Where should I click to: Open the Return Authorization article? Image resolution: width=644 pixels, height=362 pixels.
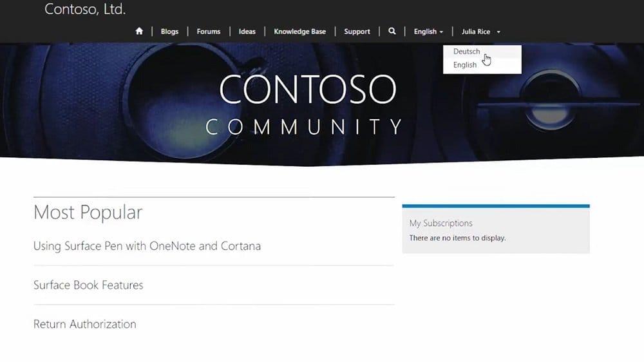(84, 324)
